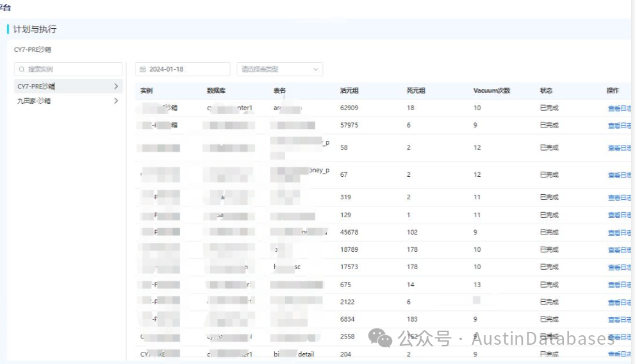Click the 实例 column header

coord(147,91)
